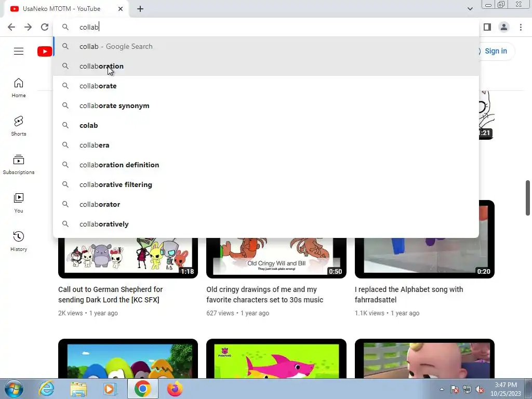Click the page vertical scrollbar thumb
This screenshot has height=399, width=532.
click(x=528, y=198)
